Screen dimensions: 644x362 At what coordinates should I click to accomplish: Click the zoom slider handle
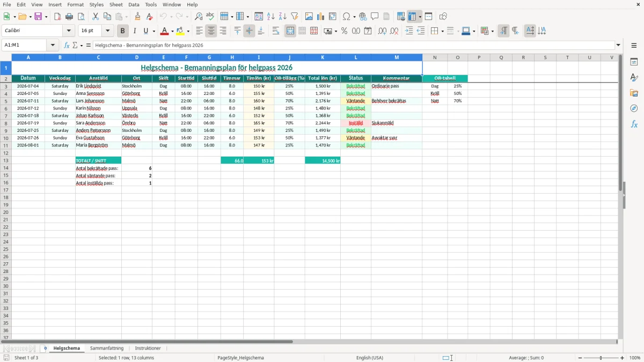pos(601,358)
